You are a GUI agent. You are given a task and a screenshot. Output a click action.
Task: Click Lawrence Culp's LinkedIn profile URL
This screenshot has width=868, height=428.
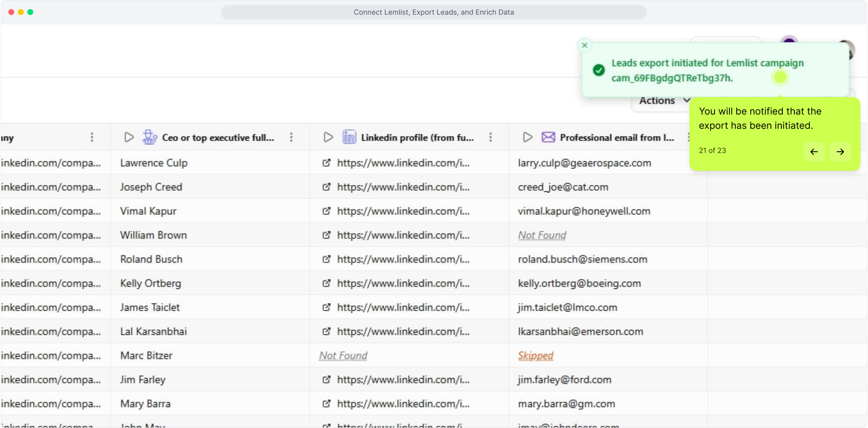[x=404, y=163]
